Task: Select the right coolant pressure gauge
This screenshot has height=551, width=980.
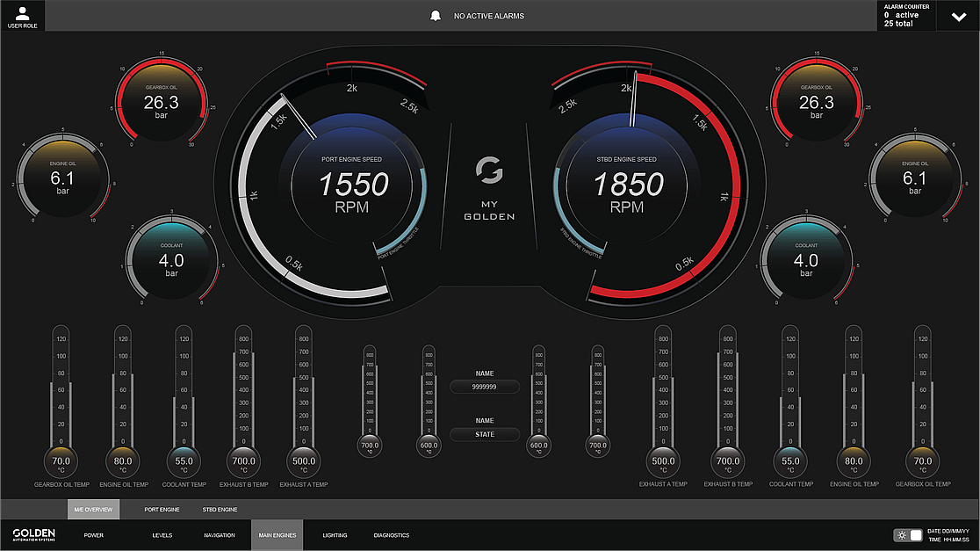Action: click(806, 262)
